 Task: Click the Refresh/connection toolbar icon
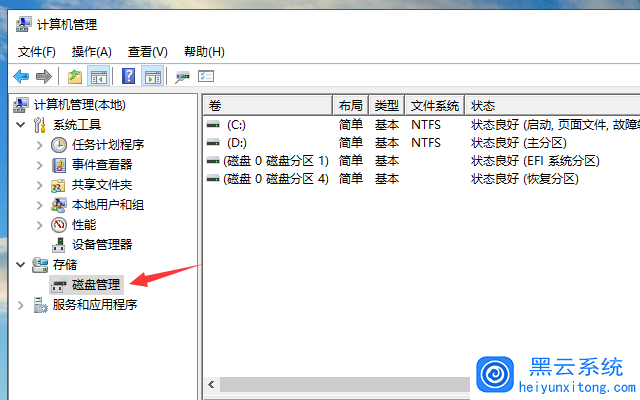click(x=182, y=77)
